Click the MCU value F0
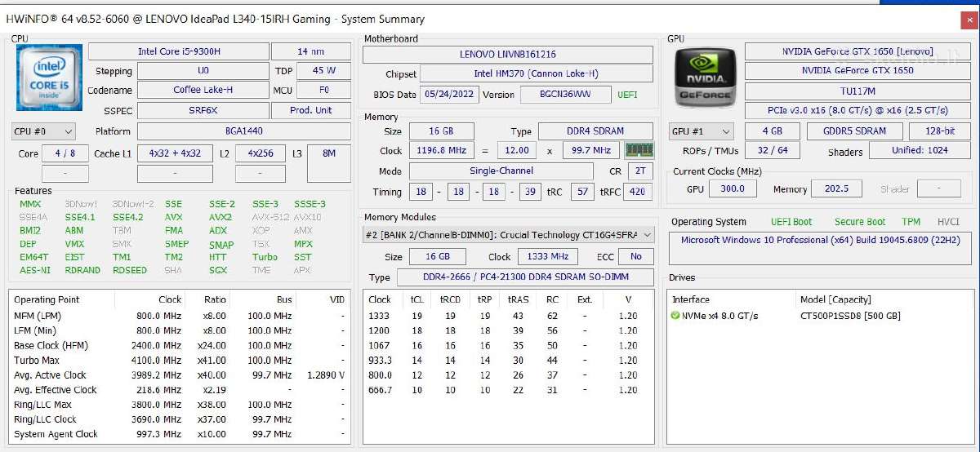Viewport: 980px width, 452px height. 324,90
